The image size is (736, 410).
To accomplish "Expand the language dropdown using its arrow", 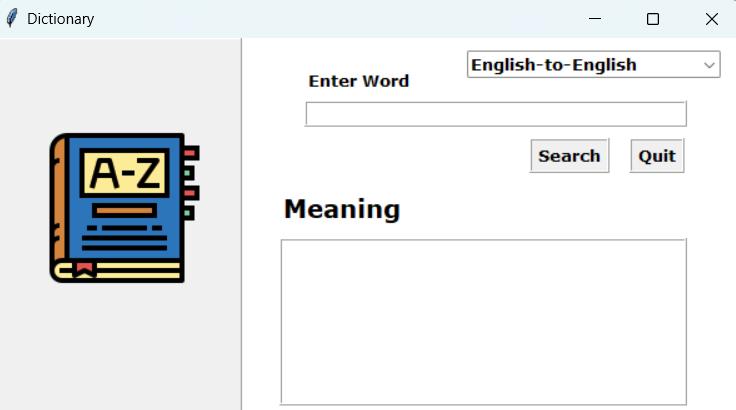I will click(x=709, y=65).
